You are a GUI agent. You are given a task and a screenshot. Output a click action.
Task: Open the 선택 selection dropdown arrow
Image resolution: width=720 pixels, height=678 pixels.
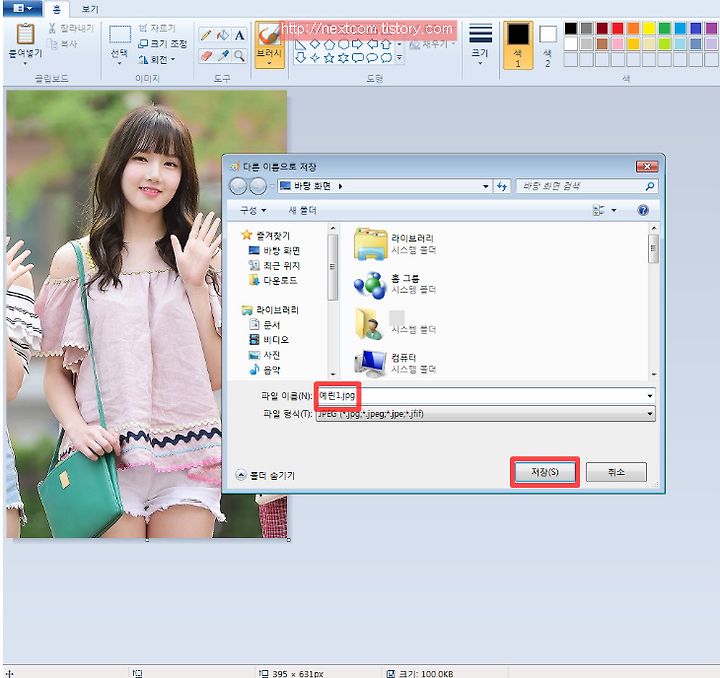pyautogui.click(x=119, y=63)
